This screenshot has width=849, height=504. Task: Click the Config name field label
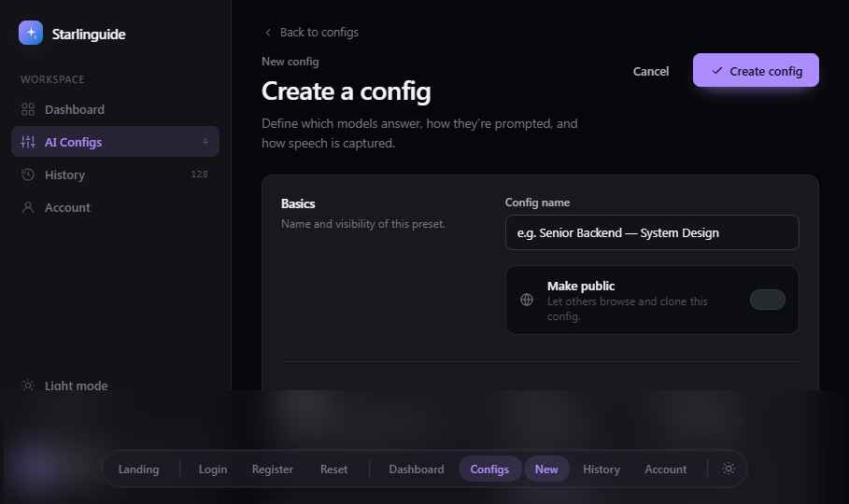[x=537, y=203]
